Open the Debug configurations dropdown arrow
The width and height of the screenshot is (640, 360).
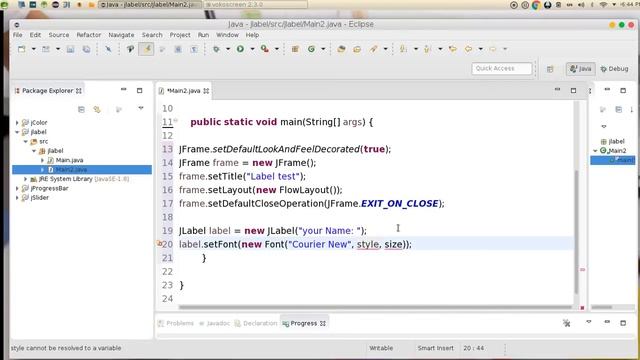pos(228,49)
